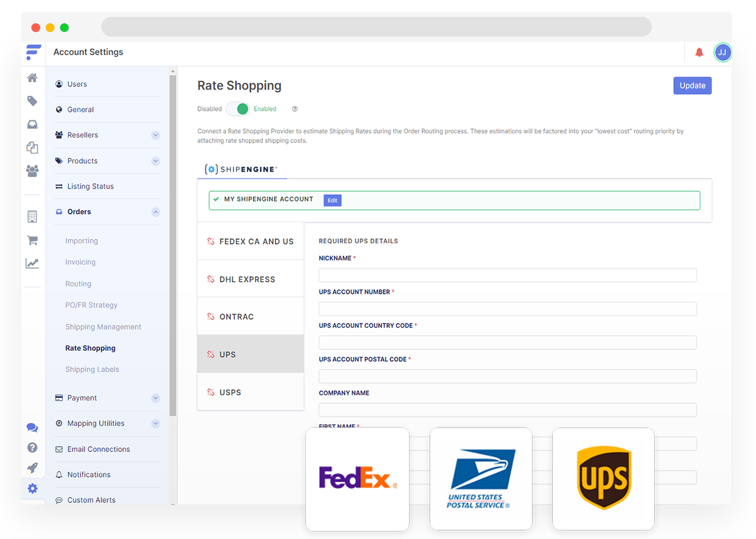756x539 pixels.
Task: Click the app logo in the top-left corner
Action: 33,52
